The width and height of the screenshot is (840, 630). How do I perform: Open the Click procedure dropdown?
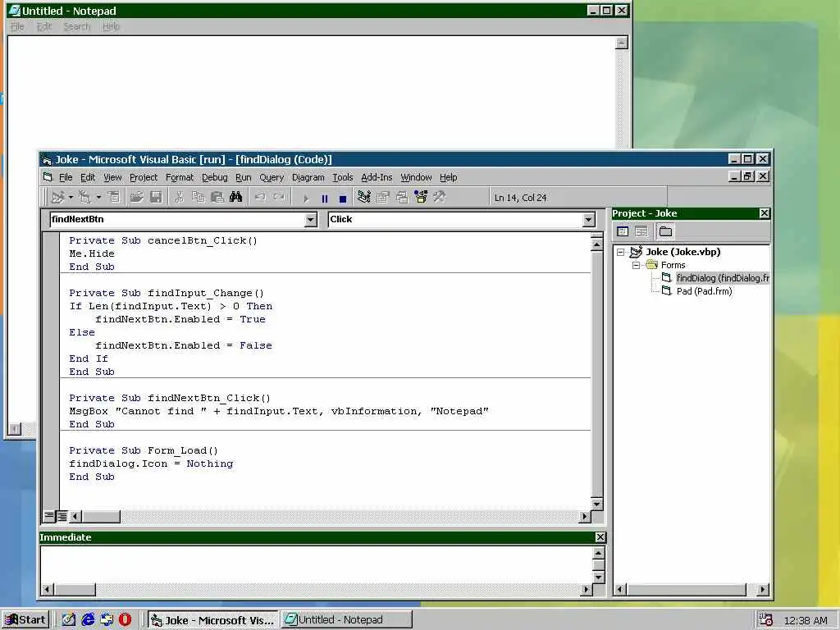pos(589,220)
